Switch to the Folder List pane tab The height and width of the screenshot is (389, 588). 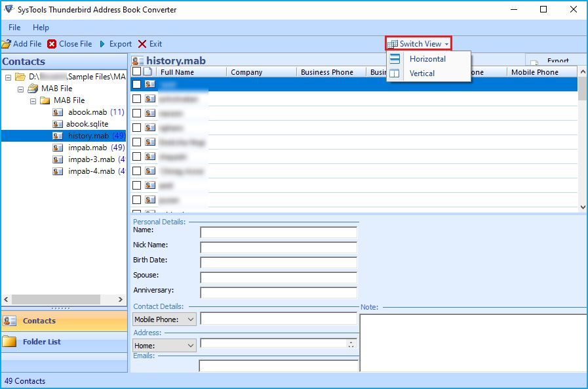(x=64, y=341)
